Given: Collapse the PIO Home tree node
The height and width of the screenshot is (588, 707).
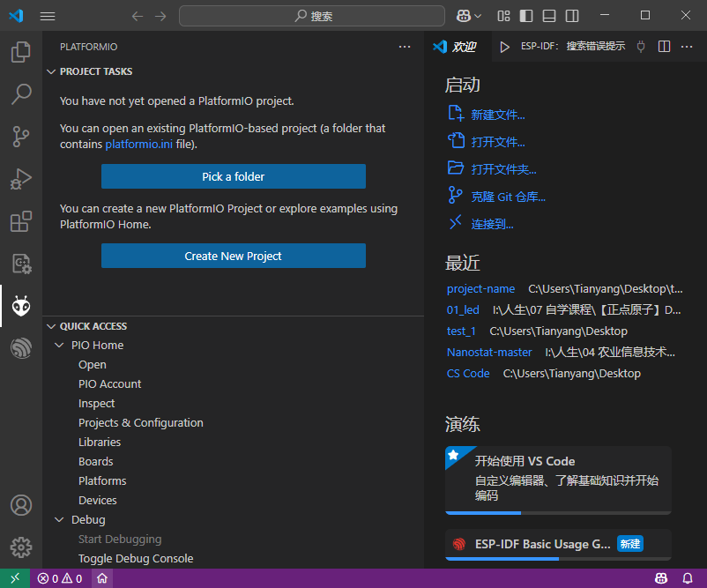Looking at the screenshot, I should pos(59,346).
